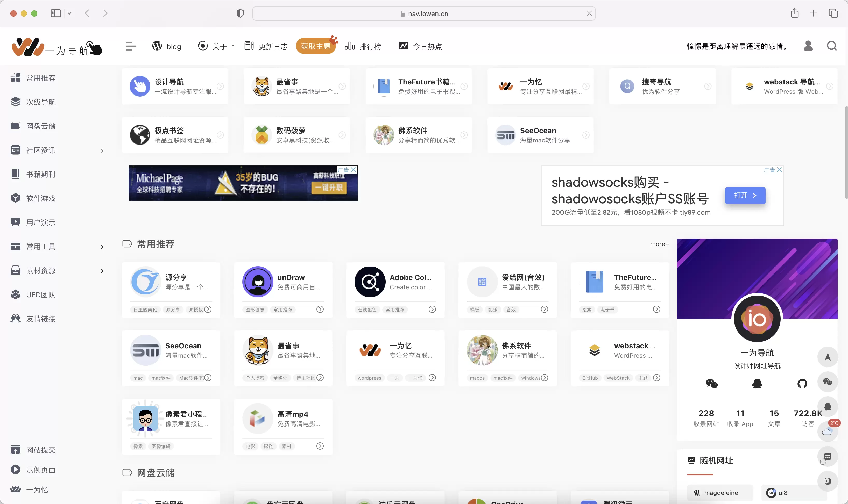The width and height of the screenshot is (848, 504).
Task: Click the search magnifier icon in header
Action: 831,46
